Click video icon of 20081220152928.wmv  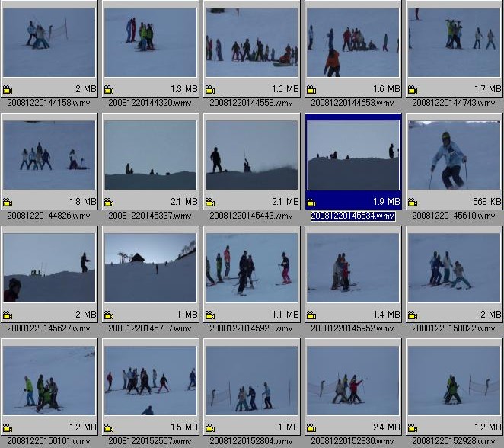[413, 428]
